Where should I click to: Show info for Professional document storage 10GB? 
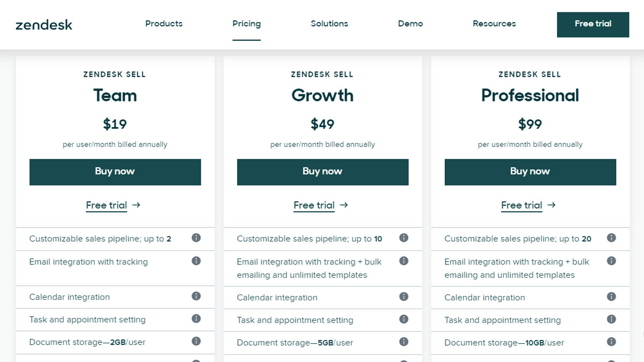click(611, 342)
